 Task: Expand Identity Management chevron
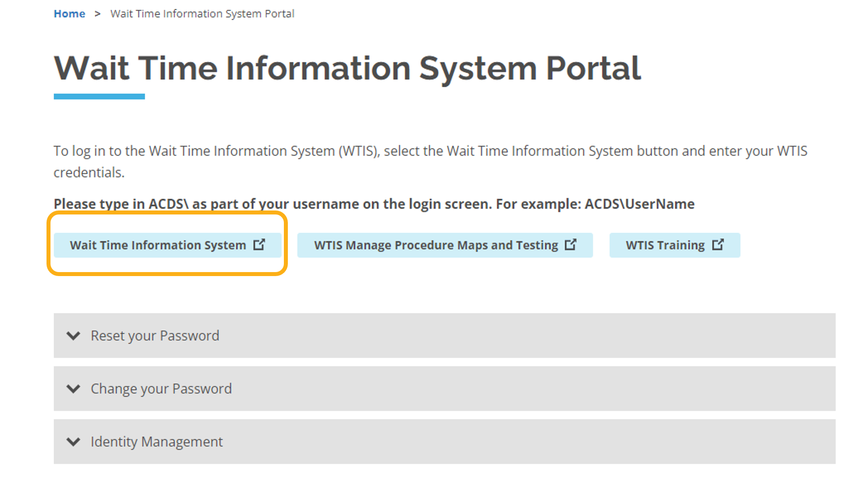coord(73,442)
